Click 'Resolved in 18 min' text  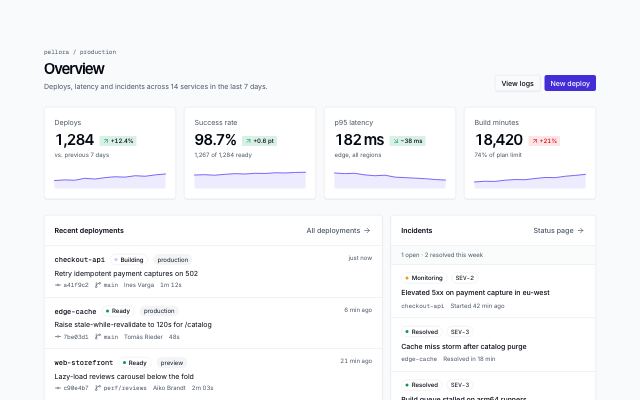[x=469, y=359]
